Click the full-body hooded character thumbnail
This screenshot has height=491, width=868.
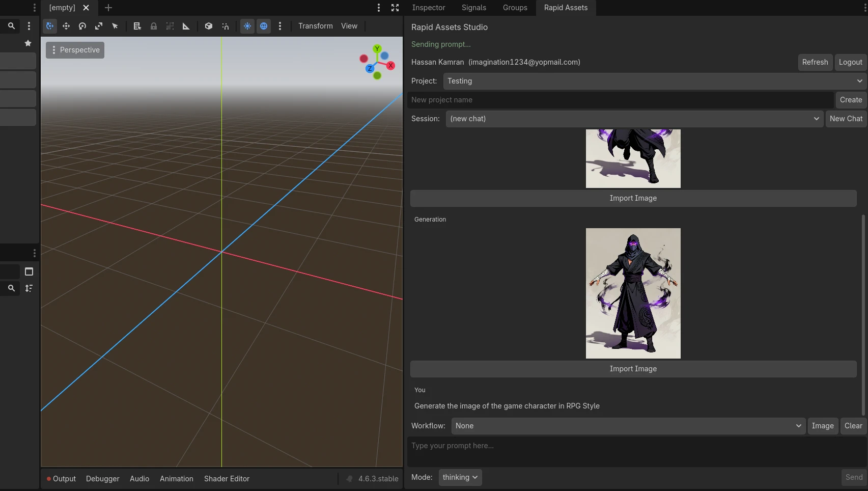tap(633, 293)
